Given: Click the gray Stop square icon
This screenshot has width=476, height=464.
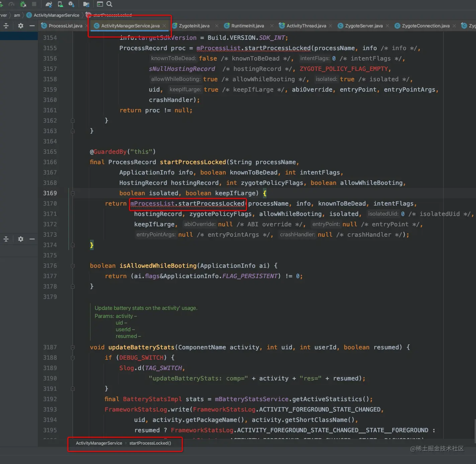Looking at the screenshot, I should click(34, 4).
